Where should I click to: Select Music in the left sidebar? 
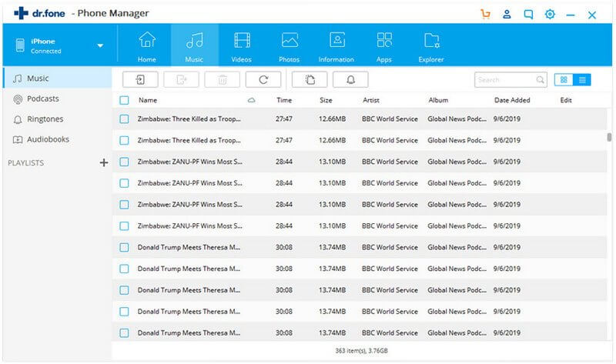pos(57,78)
